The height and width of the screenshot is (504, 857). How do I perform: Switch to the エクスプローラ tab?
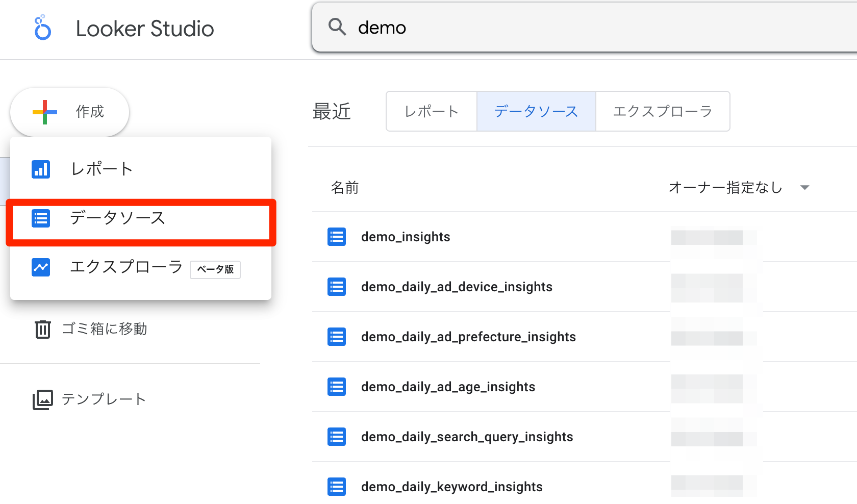(x=662, y=111)
